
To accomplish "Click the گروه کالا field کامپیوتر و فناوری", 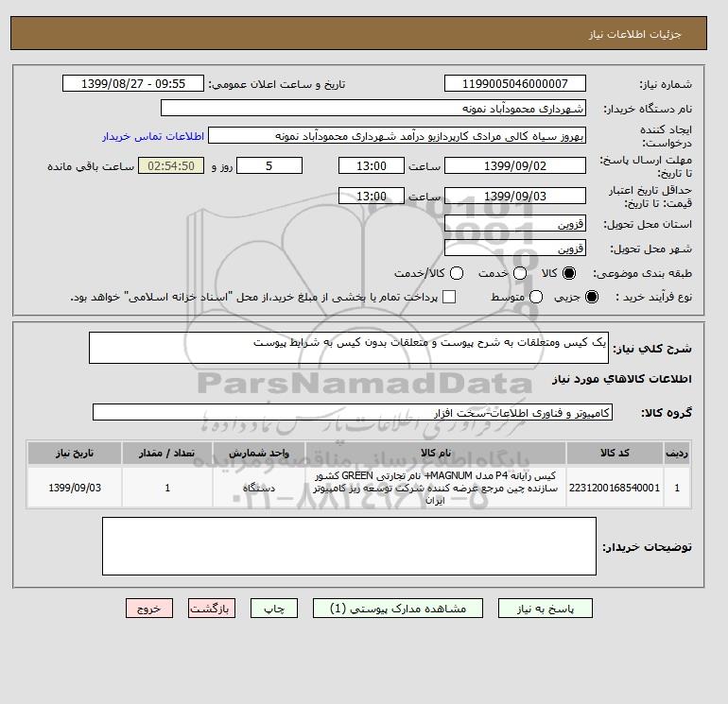I will coord(353,412).
